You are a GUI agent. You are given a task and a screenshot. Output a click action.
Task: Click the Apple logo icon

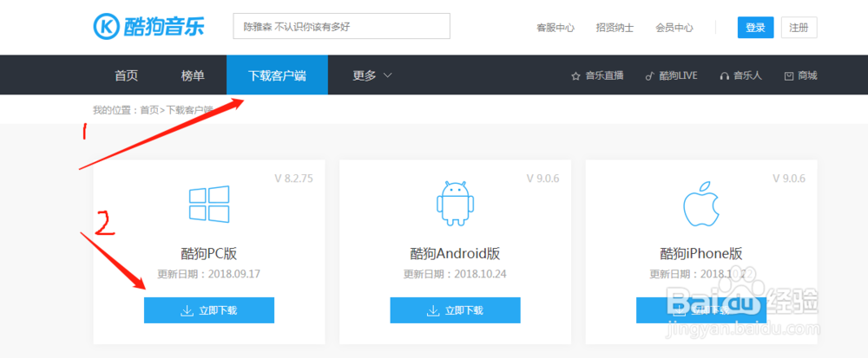coord(700,204)
